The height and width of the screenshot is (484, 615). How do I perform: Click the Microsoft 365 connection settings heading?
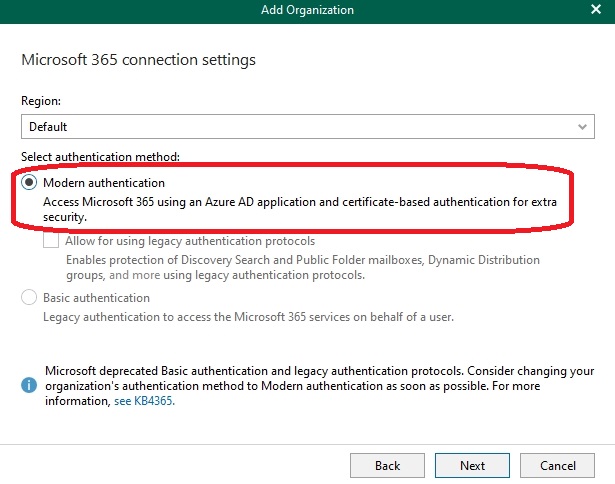pyautogui.click(x=138, y=60)
